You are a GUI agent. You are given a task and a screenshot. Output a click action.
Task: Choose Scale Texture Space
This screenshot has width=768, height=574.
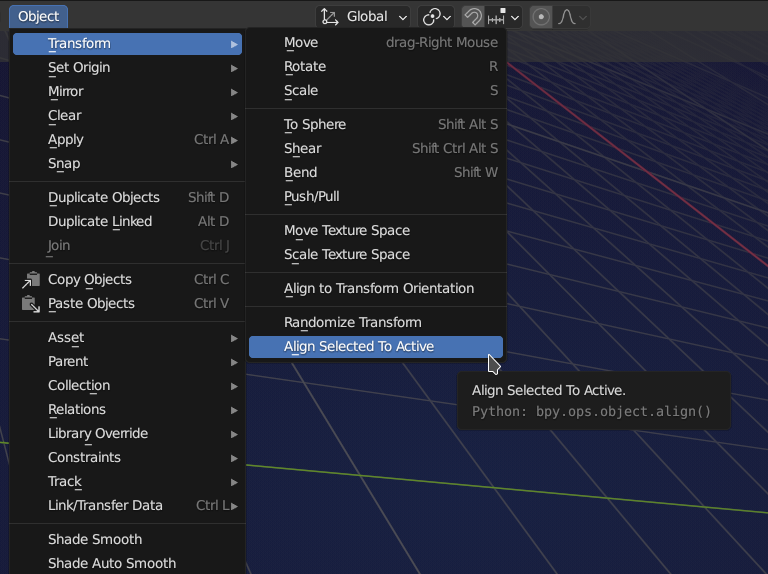(x=376, y=255)
